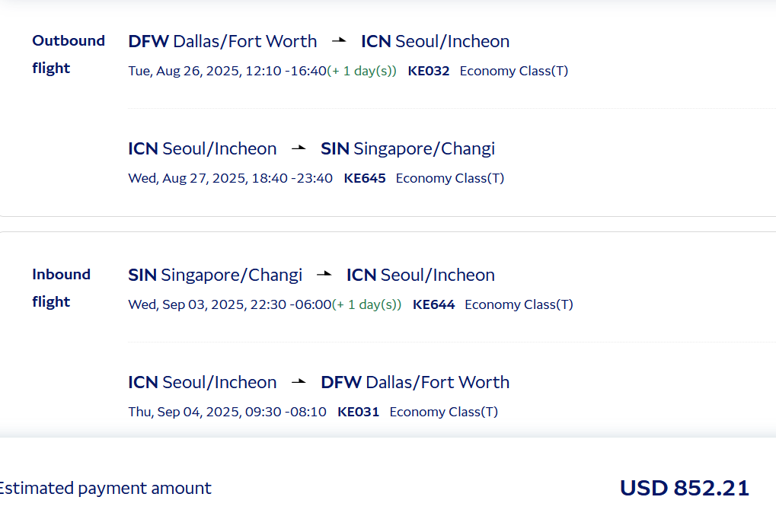Viewport: 776px width, 532px height.
Task: Select flight number KE032
Action: tap(429, 71)
